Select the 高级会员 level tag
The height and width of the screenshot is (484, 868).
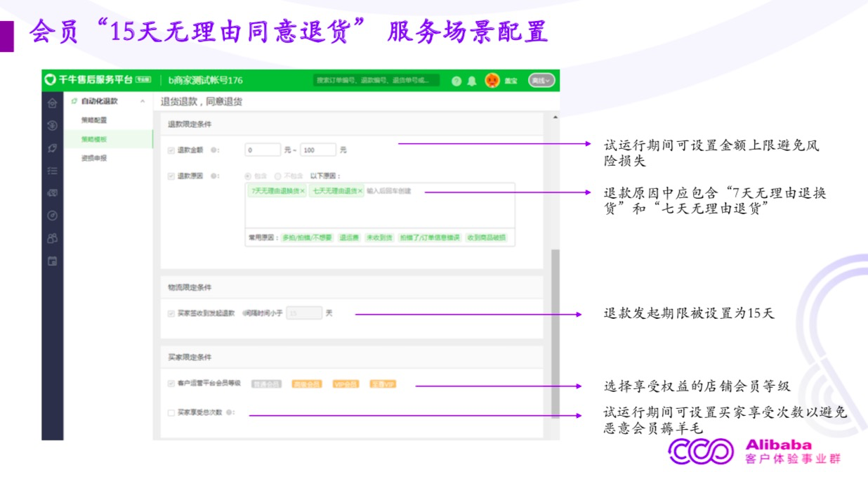(x=307, y=384)
